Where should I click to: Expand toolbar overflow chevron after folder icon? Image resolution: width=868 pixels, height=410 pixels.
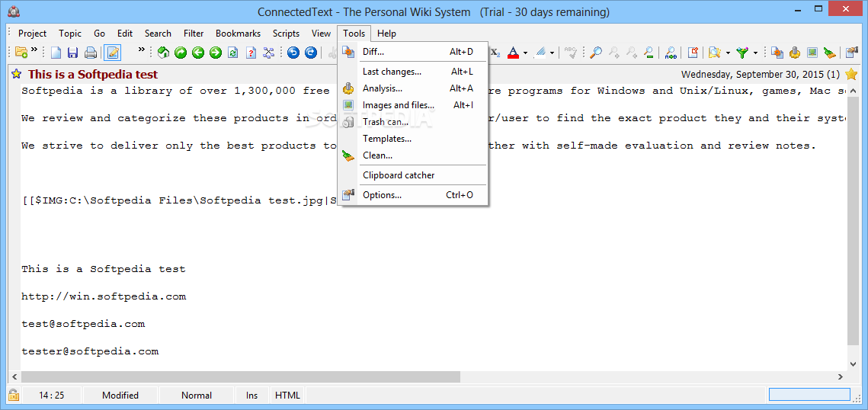[x=34, y=50]
